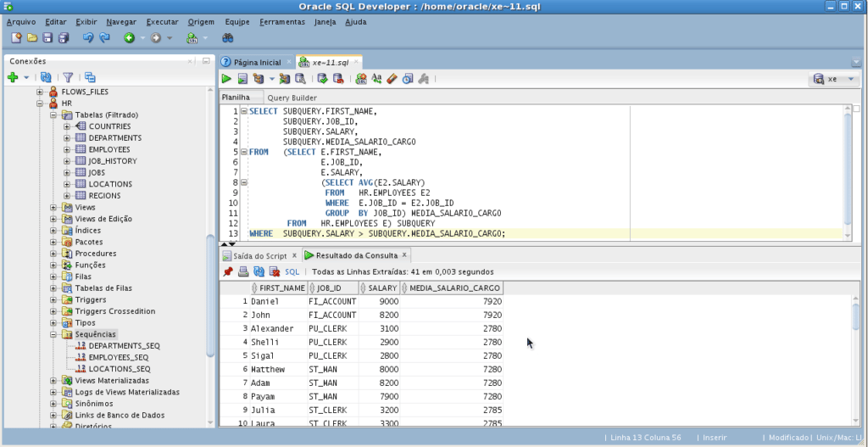Click the Commit icon in worksheet toolbar
Image resolution: width=868 pixels, height=447 pixels.
point(323,79)
